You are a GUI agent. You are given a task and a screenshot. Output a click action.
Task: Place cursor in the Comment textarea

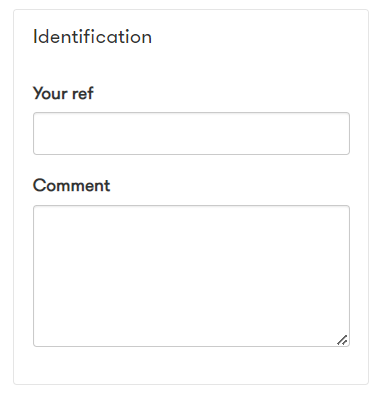pos(191,276)
